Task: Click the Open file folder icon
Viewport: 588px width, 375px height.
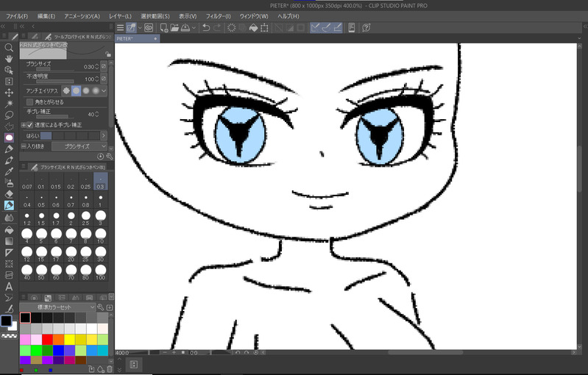Action: click(174, 28)
